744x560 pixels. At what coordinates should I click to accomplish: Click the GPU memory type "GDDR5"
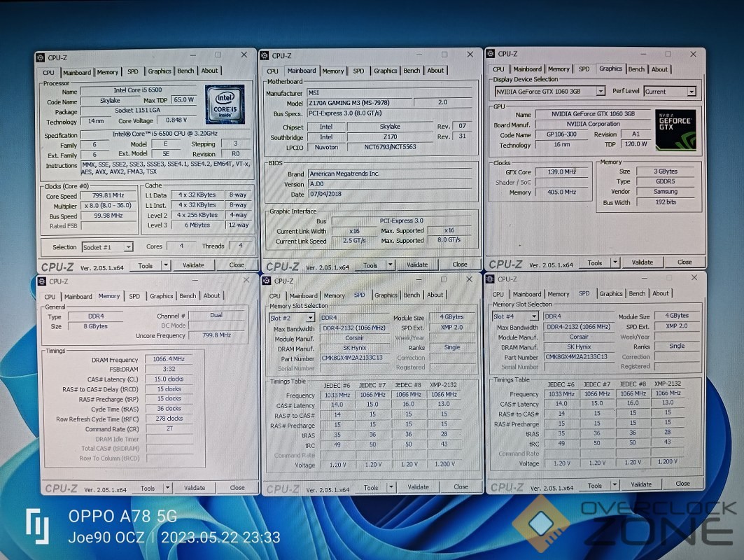coord(666,181)
